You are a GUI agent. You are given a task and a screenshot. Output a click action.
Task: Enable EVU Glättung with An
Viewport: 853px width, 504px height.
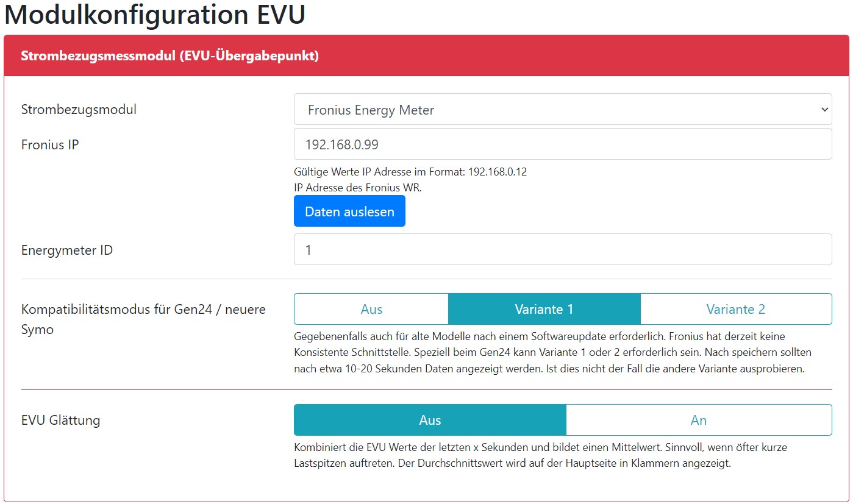point(698,421)
